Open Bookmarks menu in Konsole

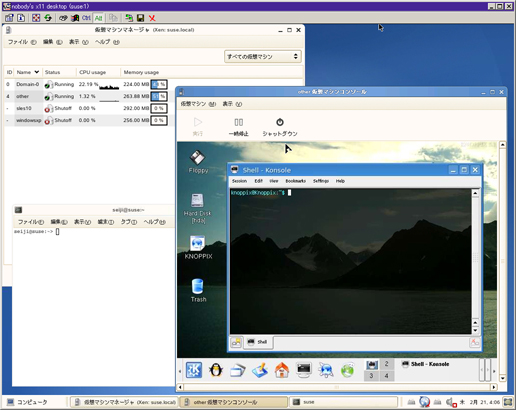click(x=295, y=181)
